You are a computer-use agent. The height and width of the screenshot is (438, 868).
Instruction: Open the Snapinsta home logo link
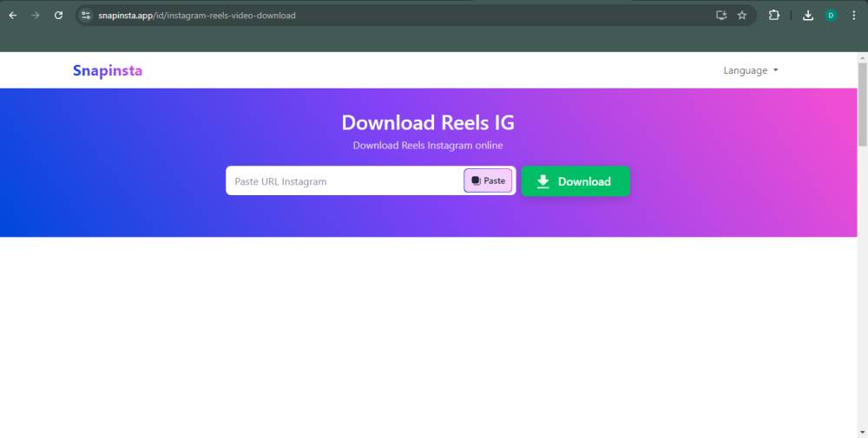pos(108,71)
